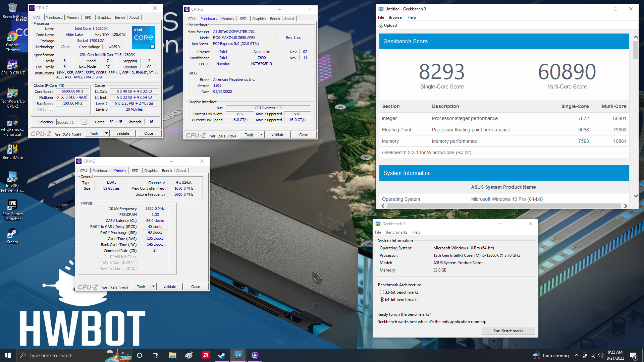Viewport: 644px width, 362px height.
Task: Open Task View on the taskbar
Action: [x=155, y=355]
